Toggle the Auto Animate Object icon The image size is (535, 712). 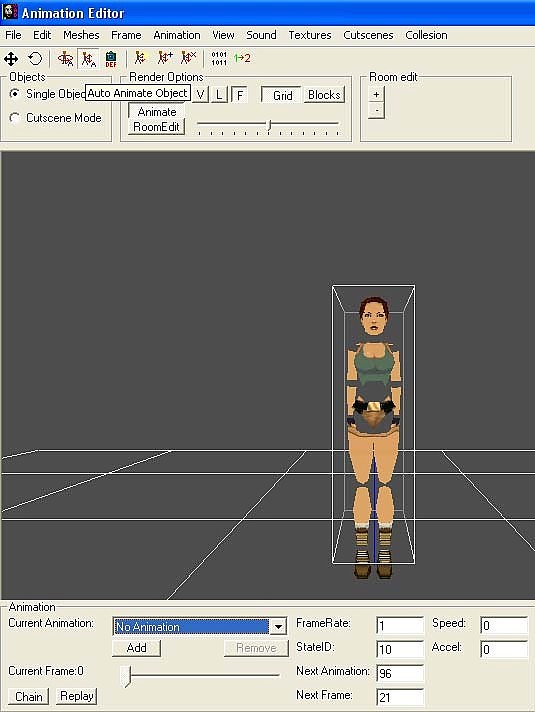pyautogui.click(x=89, y=59)
